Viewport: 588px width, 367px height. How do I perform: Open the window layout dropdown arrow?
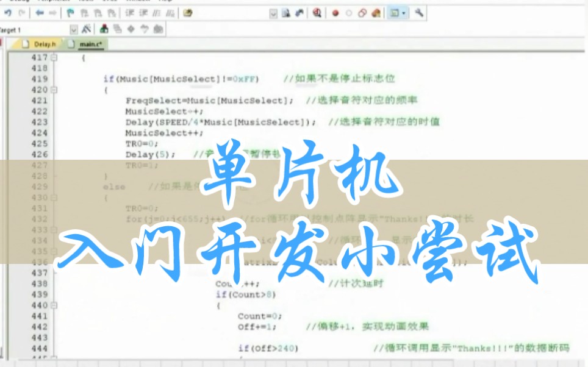(x=403, y=13)
